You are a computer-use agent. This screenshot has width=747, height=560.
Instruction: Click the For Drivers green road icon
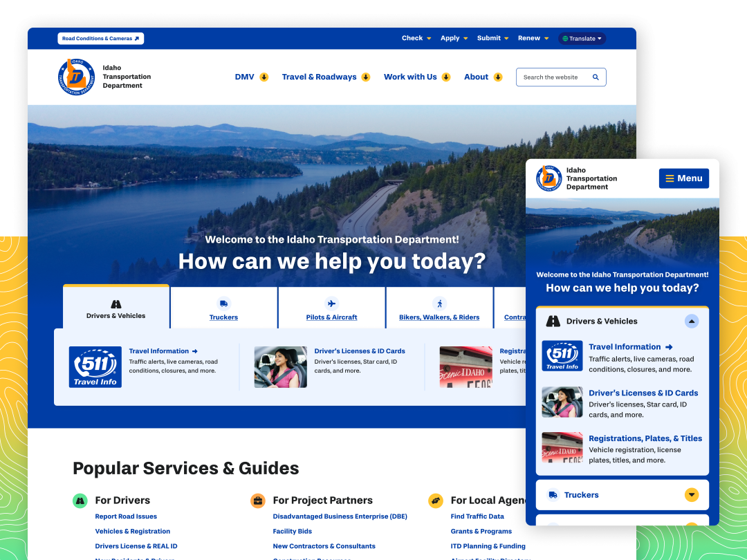tap(80, 501)
